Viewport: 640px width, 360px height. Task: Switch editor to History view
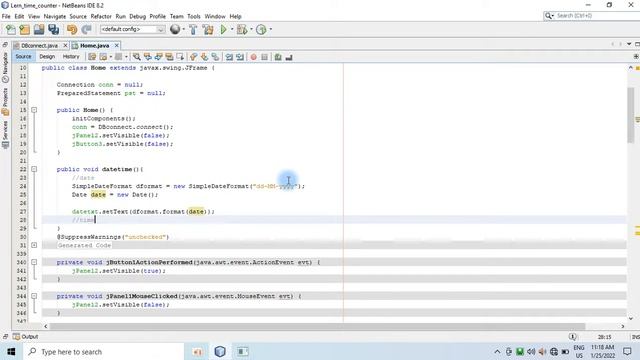[71, 57]
